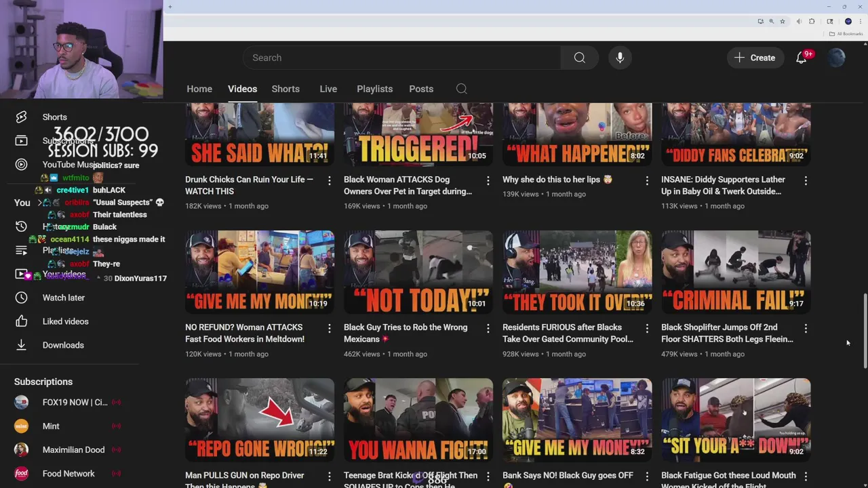
Task: Open options for Residents FURIOUS video
Action: click(x=647, y=329)
